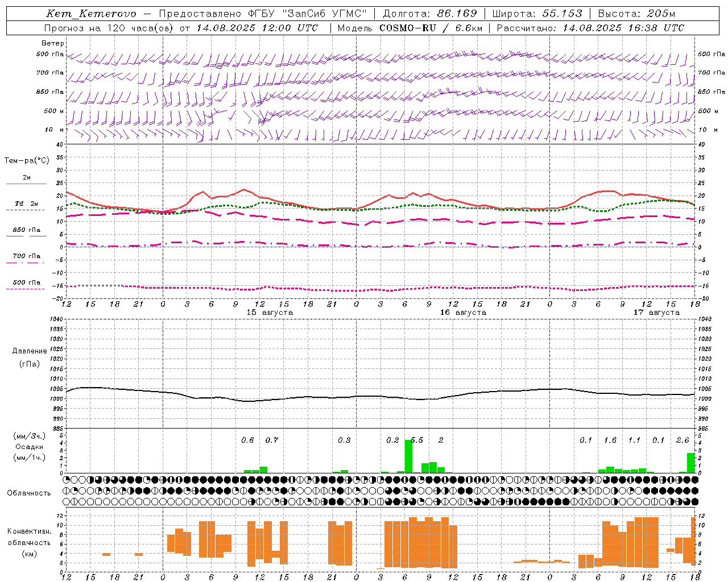
Task: Click the 'Конвективн.' convective cloud label
Action: [30, 531]
